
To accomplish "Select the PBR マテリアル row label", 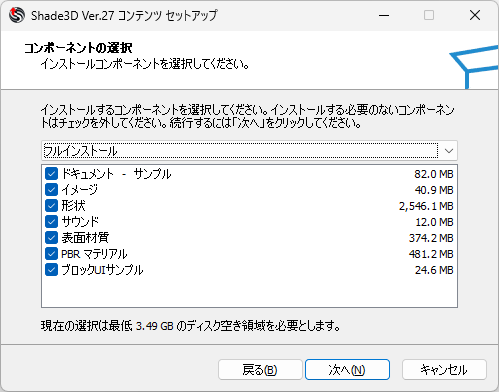I will 94,254.
